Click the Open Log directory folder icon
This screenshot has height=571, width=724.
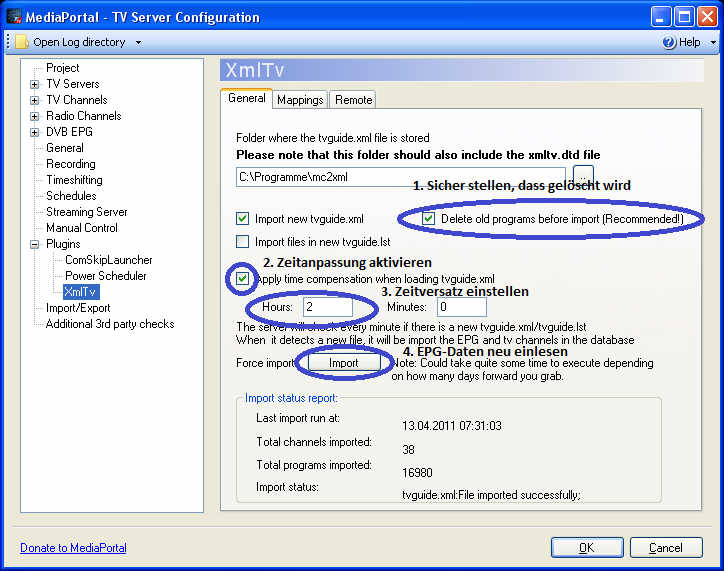[21, 42]
